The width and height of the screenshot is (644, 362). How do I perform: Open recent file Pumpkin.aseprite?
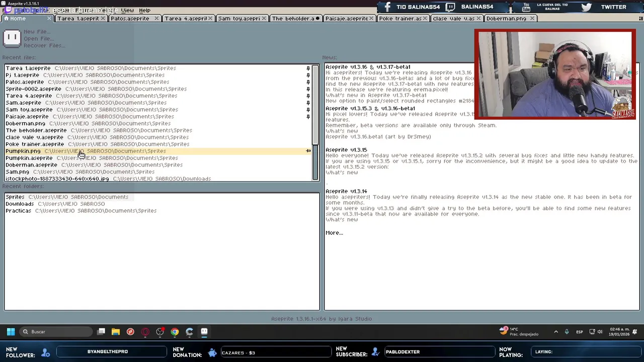(x=158, y=158)
